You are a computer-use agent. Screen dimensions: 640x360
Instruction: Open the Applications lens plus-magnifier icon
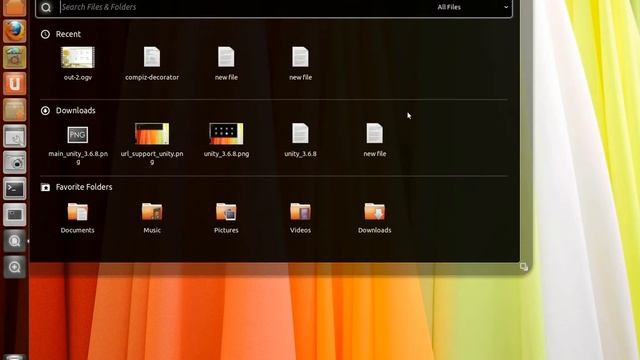[x=15, y=267]
